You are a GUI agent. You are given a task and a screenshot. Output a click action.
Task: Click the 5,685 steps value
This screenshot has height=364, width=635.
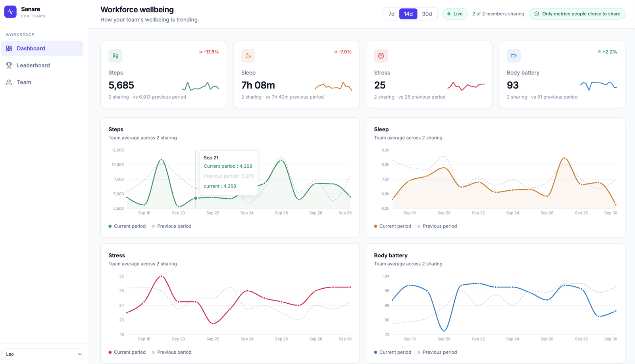(x=121, y=85)
